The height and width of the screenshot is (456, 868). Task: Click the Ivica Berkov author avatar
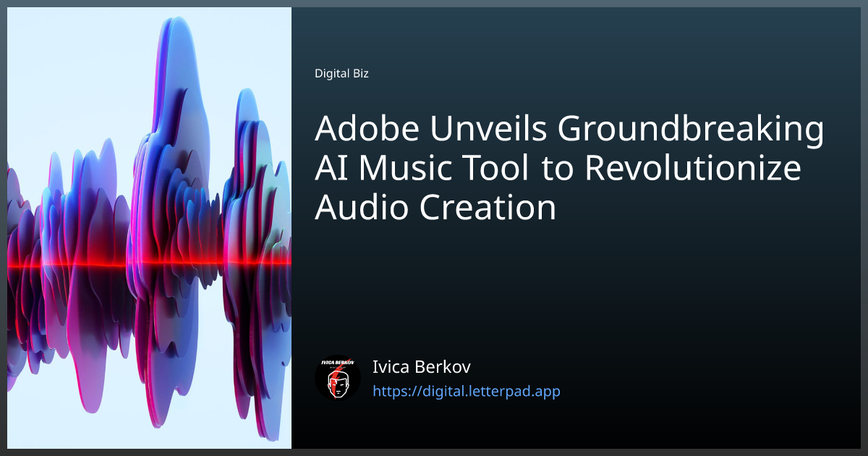click(338, 379)
